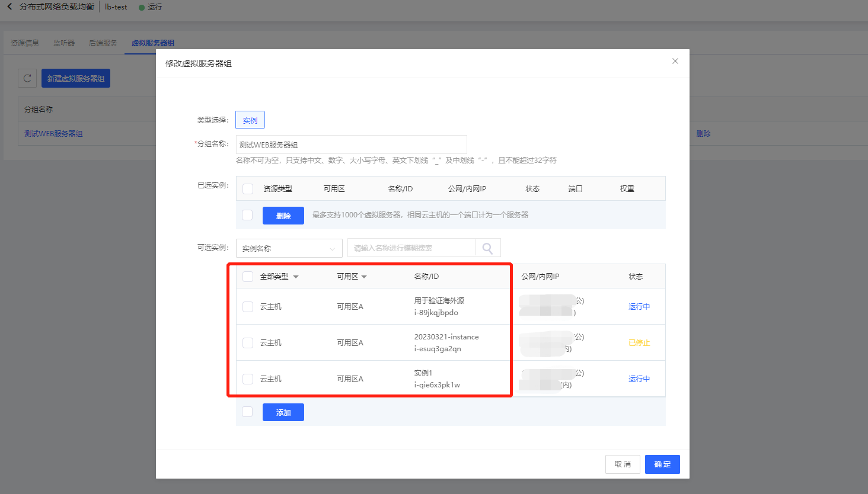The height and width of the screenshot is (494, 868).
Task: Click the i-qie6x3pk1w instance ID
Action: point(437,385)
